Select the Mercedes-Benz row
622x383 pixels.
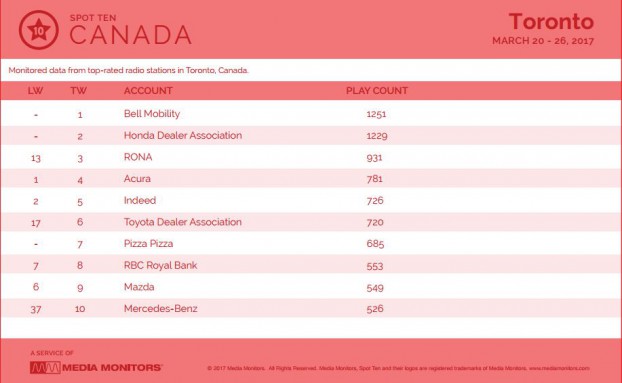pos(311,308)
